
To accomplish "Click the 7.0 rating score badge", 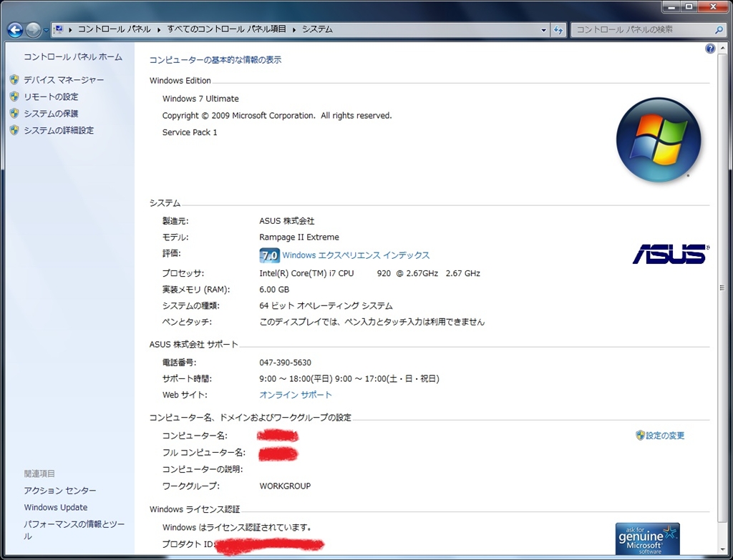I will (269, 255).
